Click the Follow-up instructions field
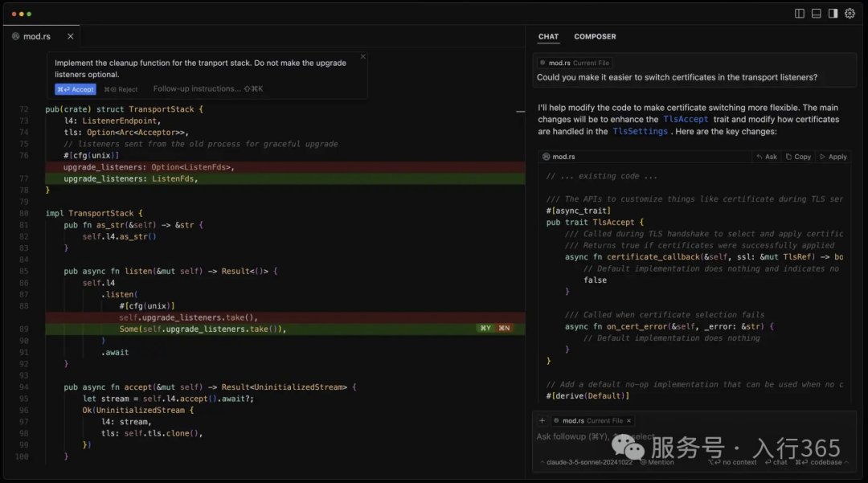Image resolution: width=868 pixels, height=483 pixels. point(197,89)
